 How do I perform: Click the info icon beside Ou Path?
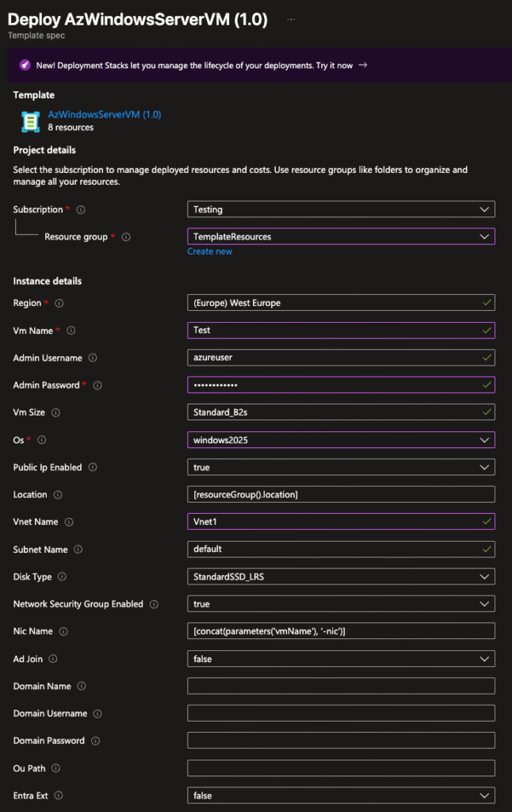point(56,768)
